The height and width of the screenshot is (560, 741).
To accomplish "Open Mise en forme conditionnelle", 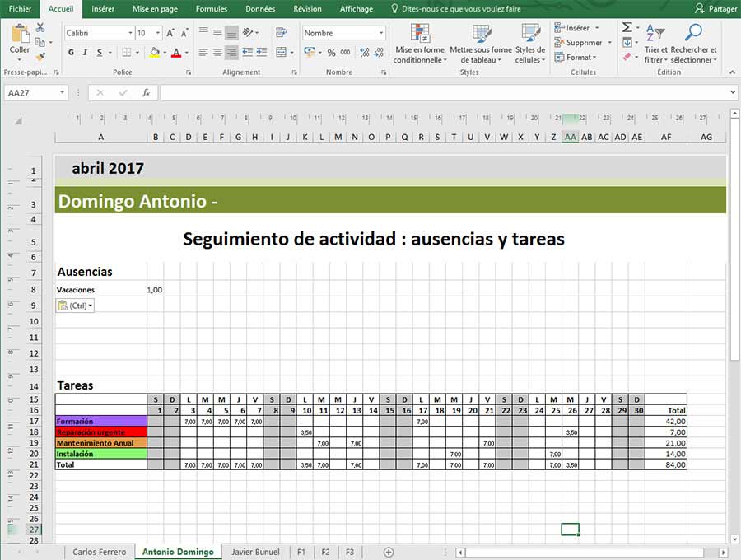I will click(x=420, y=44).
